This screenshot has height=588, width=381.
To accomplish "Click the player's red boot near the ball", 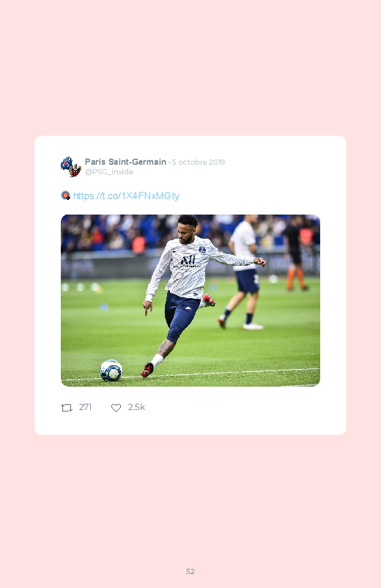I will [x=147, y=370].
